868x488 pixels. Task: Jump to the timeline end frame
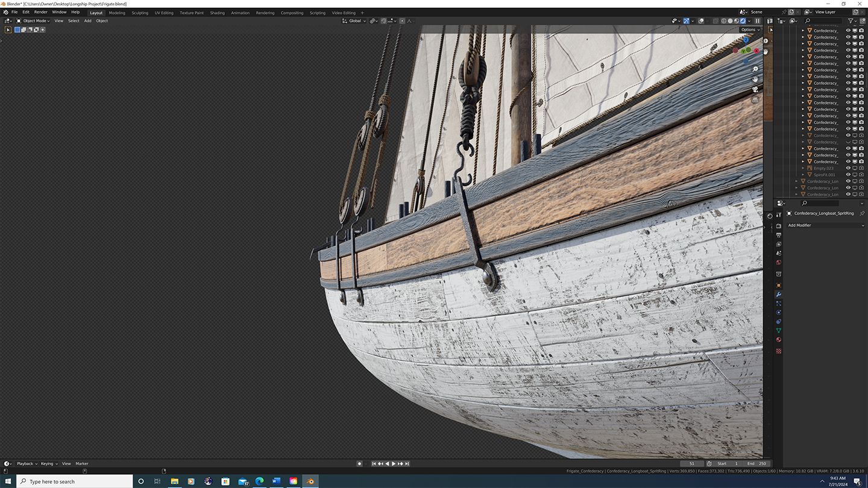407,463
